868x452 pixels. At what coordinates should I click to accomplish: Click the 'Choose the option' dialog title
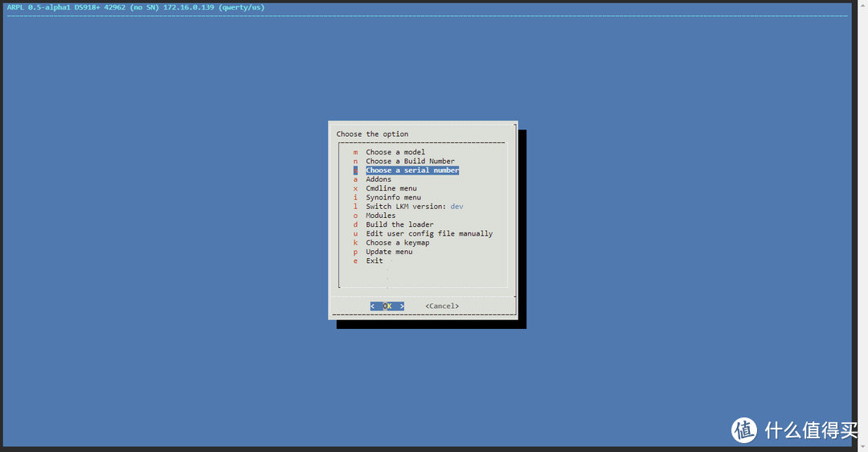point(373,134)
